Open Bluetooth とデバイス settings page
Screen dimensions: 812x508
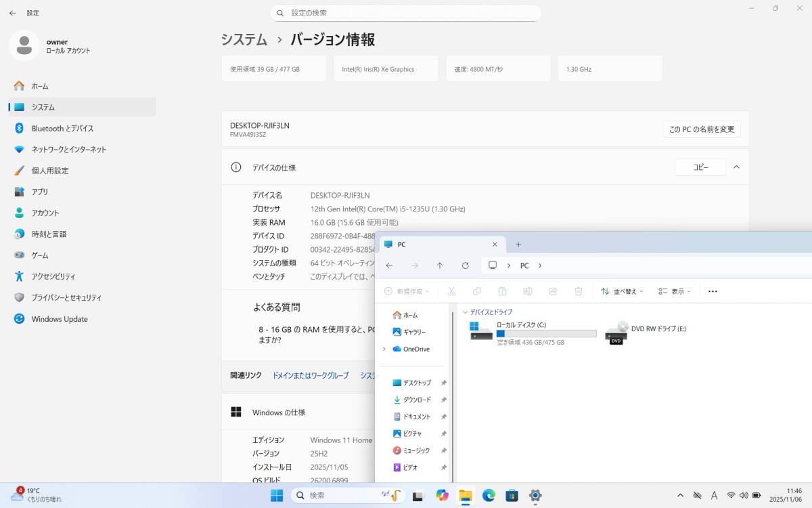[62, 129]
